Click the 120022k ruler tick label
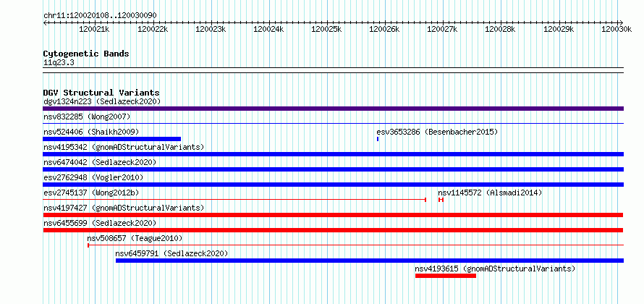The width and height of the screenshot is (644, 304). pos(153,29)
